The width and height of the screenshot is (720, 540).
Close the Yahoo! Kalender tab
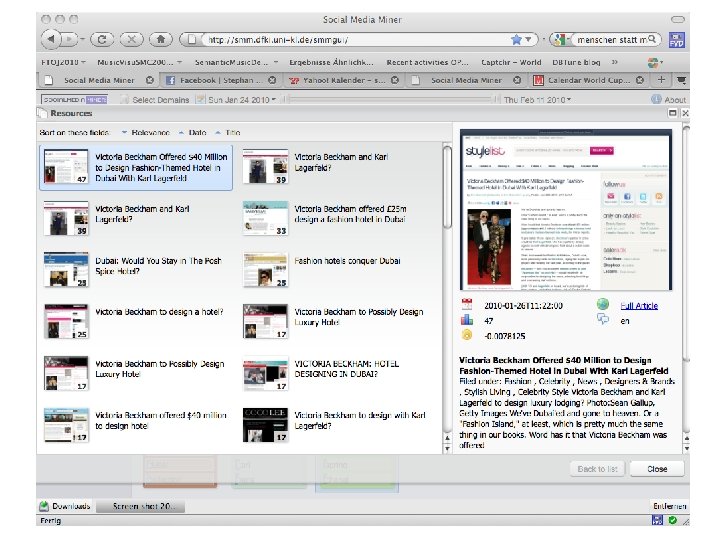(x=394, y=80)
